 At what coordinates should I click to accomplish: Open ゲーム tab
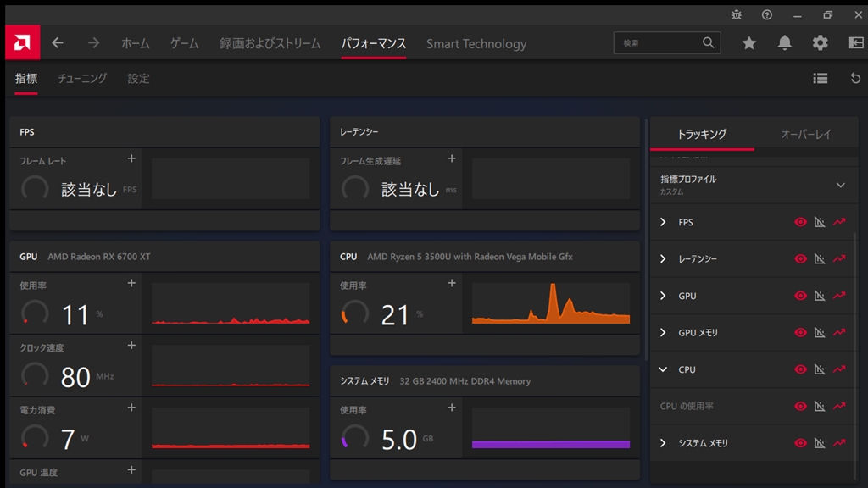click(x=184, y=44)
